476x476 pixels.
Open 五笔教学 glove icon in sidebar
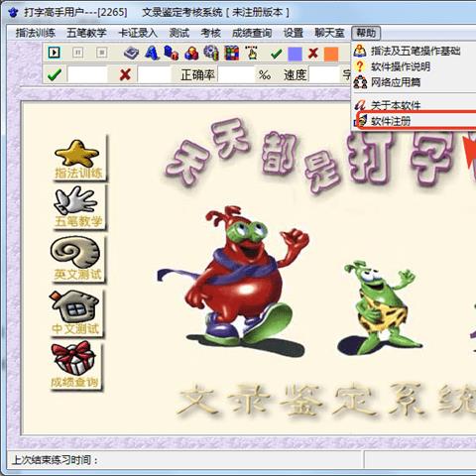coord(78,207)
